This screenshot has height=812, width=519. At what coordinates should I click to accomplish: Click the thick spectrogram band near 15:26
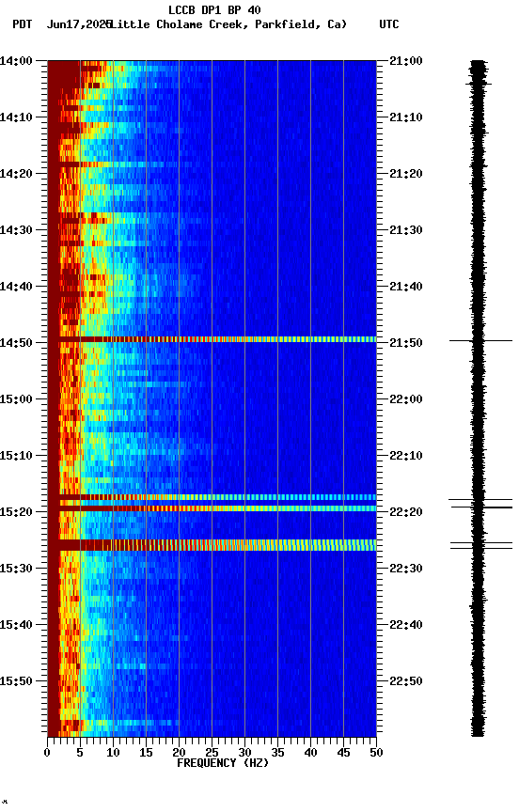212,545
